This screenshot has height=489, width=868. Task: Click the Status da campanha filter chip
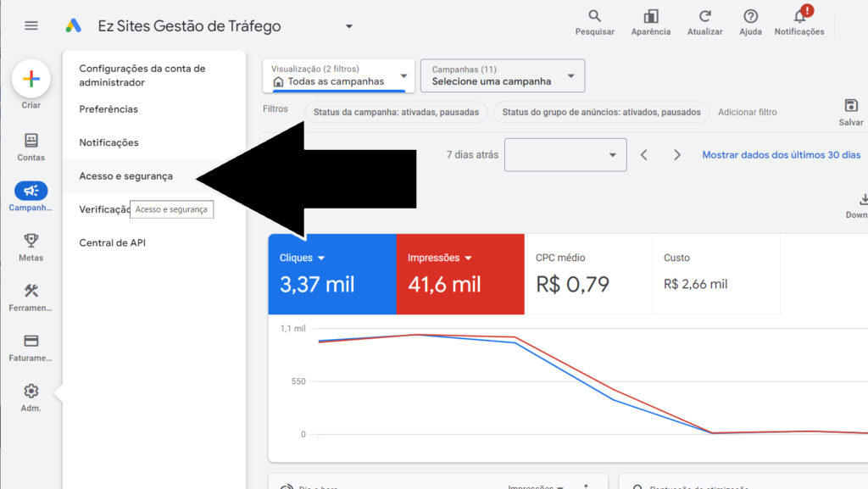point(396,113)
